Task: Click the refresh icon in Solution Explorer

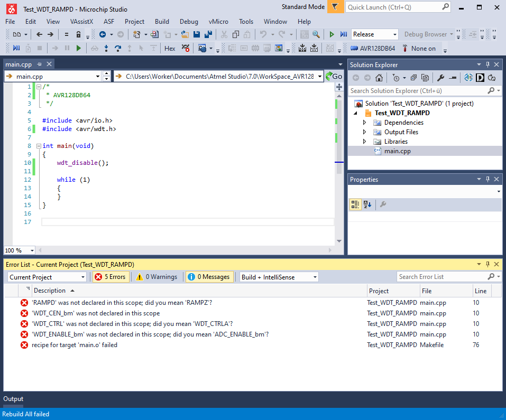Action: [492, 78]
